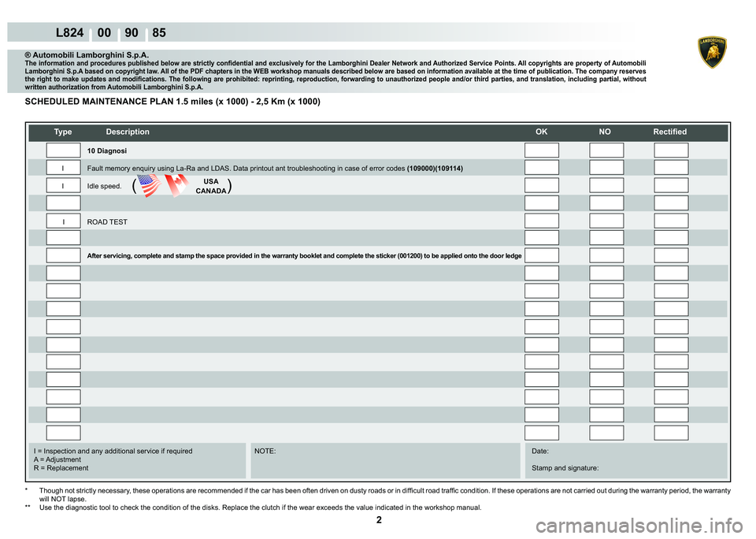The image size is (756, 539).
Task: Click the 10 Diagnosi heading
Action: (x=106, y=151)
